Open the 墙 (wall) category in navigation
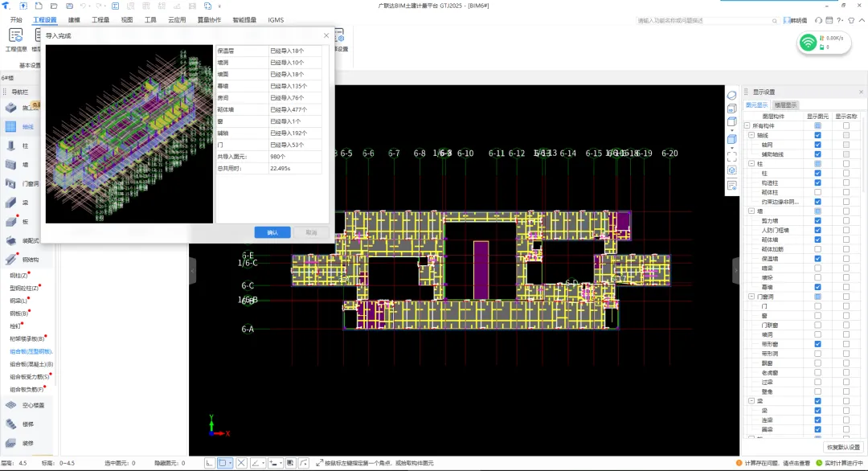The width and height of the screenshot is (868, 471). coord(25,165)
